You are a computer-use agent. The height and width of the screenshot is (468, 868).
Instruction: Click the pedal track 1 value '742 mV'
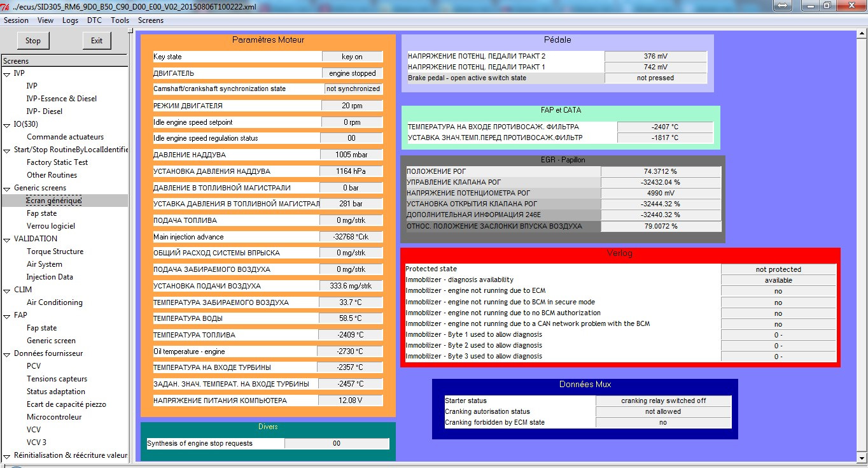[x=655, y=67]
